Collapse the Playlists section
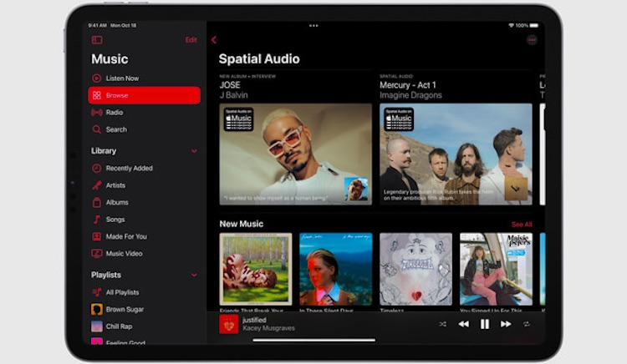 click(x=194, y=275)
